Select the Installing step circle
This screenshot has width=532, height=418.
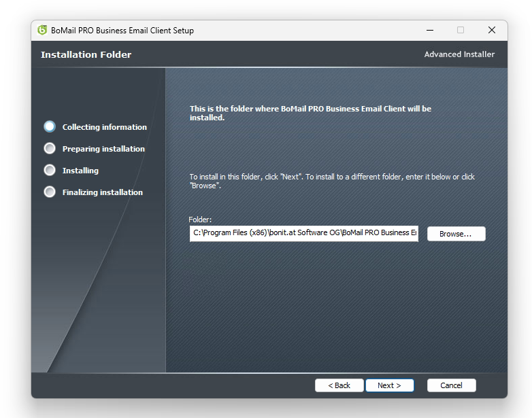[50, 170]
